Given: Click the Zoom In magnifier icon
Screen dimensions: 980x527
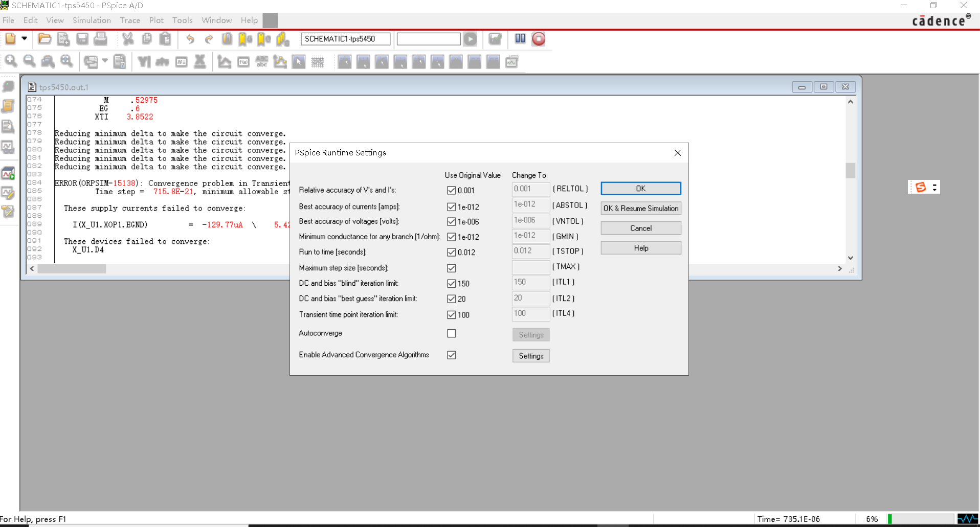Looking at the screenshot, I should [11, 62].
